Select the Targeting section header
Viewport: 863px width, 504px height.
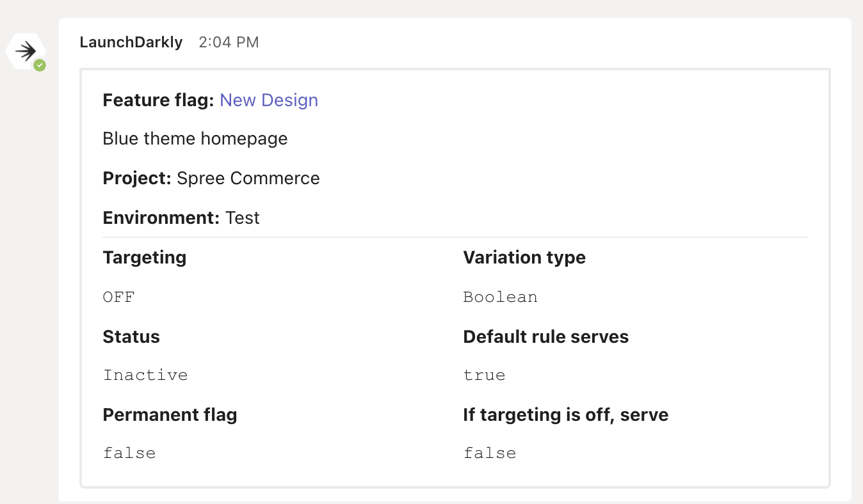(x=144, y=257)
